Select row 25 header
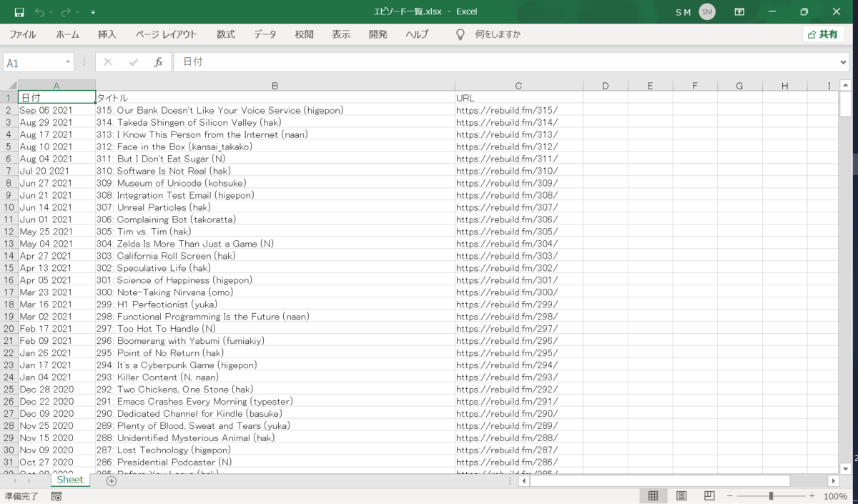Image resolution: width=858 pixels, height=504 pixels. point(9,390)
